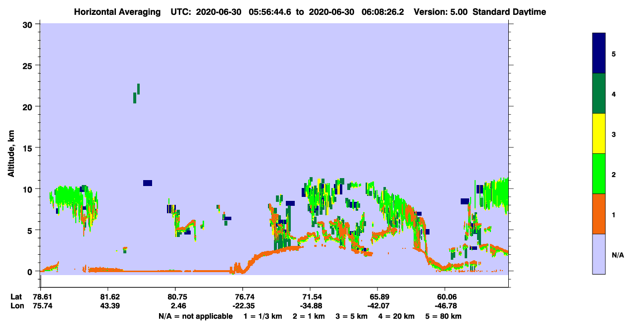Click the bright green color bar segment labeled 2
Screen dimensions: 644x330
coord(599,174)
